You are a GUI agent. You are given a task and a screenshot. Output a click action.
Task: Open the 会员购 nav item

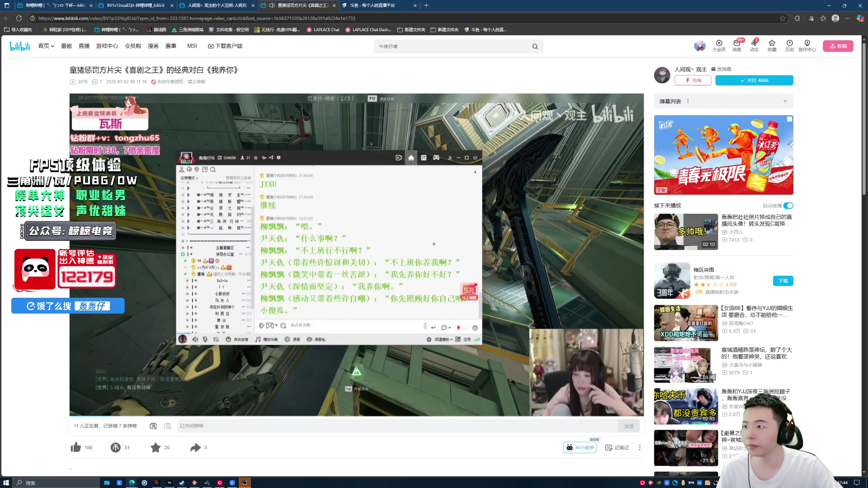133,46
